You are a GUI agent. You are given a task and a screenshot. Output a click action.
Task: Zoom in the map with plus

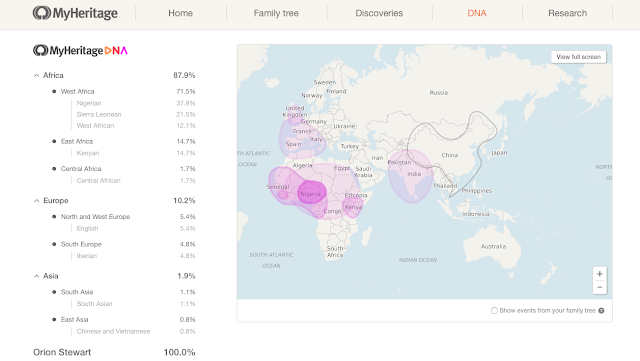pyautogui.click(x=600, y=274)
